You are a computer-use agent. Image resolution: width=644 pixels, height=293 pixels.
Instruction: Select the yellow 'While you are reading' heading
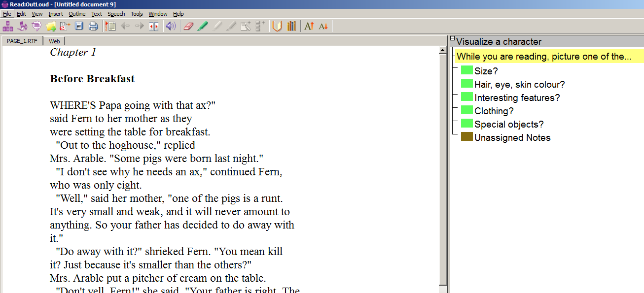point(543,57)
